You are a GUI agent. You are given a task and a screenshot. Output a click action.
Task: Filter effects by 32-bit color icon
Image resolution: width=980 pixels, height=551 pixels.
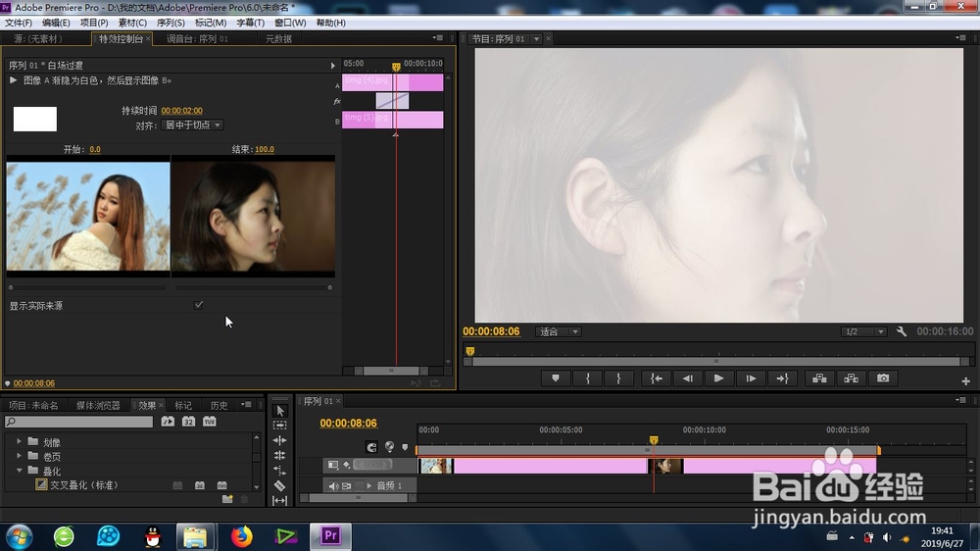[x=188, y=422]
